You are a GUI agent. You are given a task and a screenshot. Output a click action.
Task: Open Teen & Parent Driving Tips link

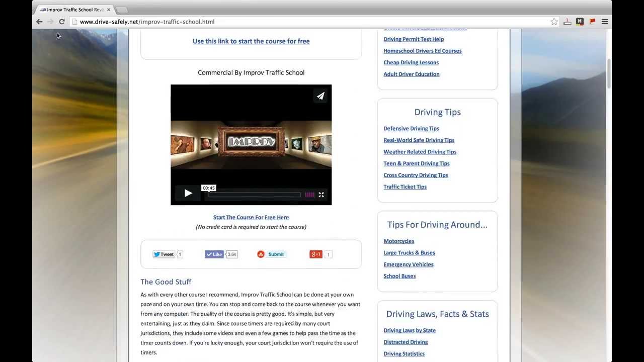417,163
